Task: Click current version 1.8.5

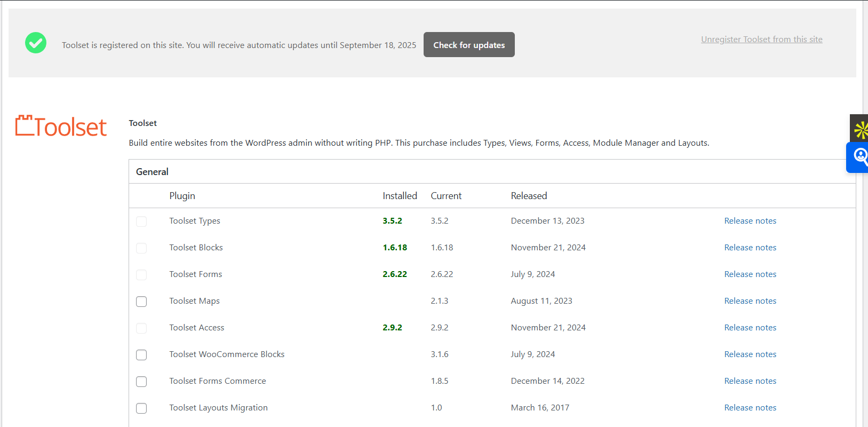Action: [440, 381]
